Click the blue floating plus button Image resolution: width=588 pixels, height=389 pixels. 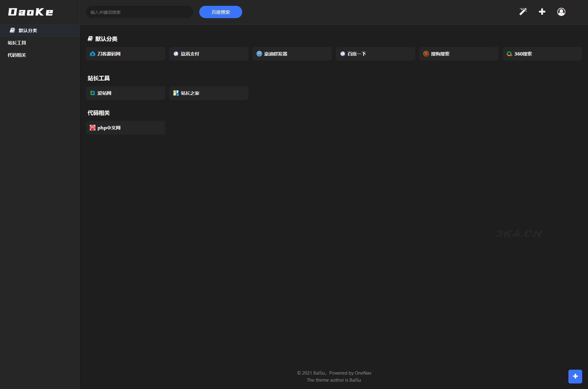(x=575, y=376)
